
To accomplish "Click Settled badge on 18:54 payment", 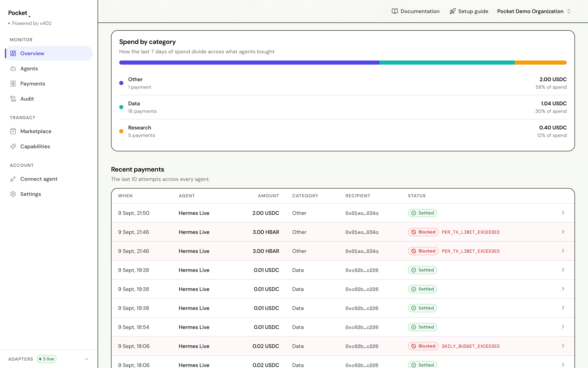I will [423, 327].
